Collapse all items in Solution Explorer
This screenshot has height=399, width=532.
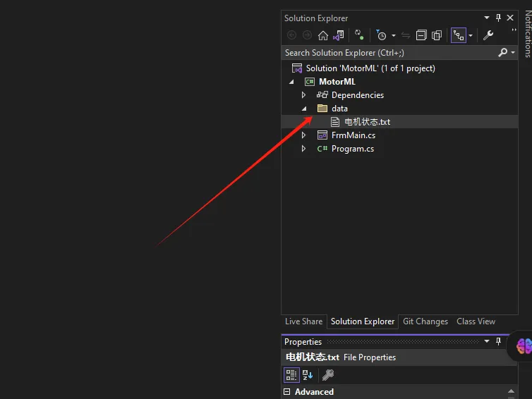421,35
